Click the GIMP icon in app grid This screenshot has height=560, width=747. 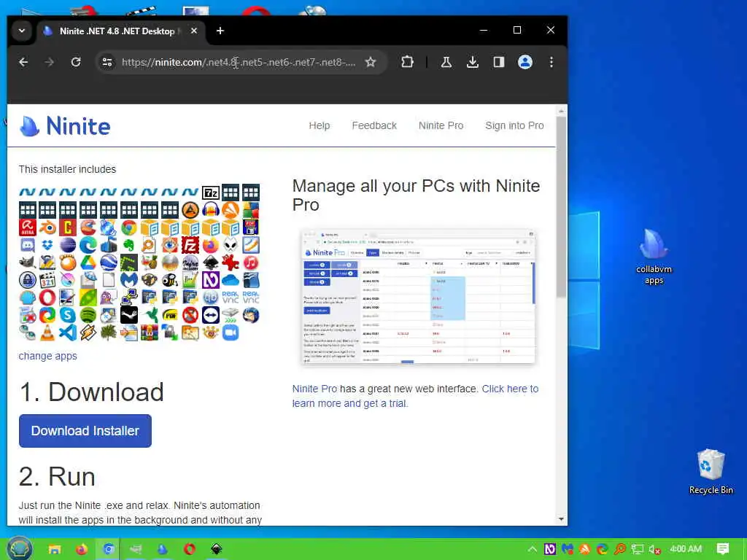tap(27, 262)
